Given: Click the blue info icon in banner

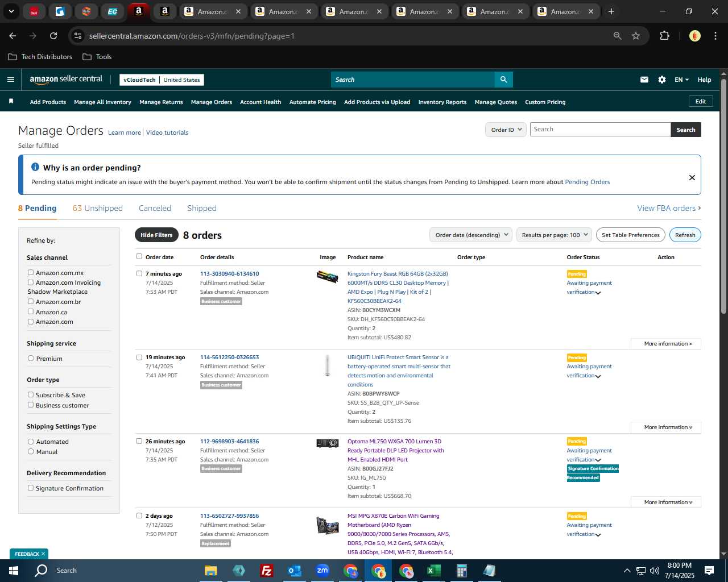Looking at the screenshot, I should pyautogui.click(x=35, y=167).
